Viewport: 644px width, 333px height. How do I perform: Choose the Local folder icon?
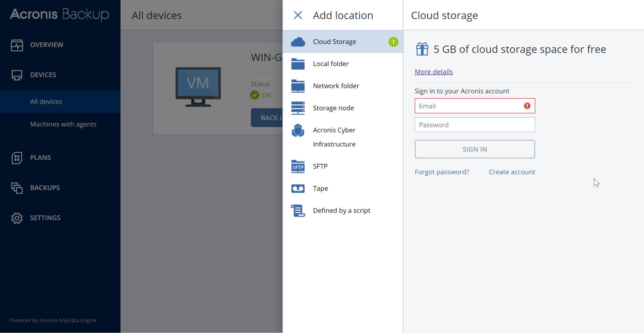point(298,64)
